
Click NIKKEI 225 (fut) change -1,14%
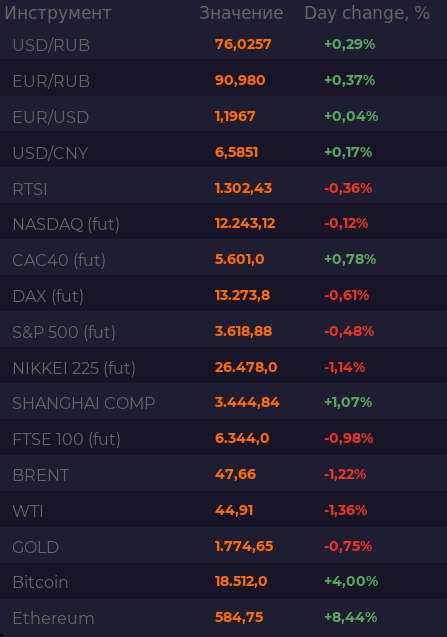coord(345,367)
